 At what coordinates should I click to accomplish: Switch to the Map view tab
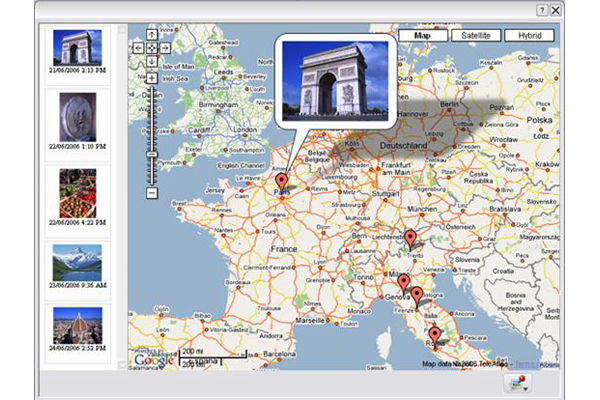pos(423,36)
